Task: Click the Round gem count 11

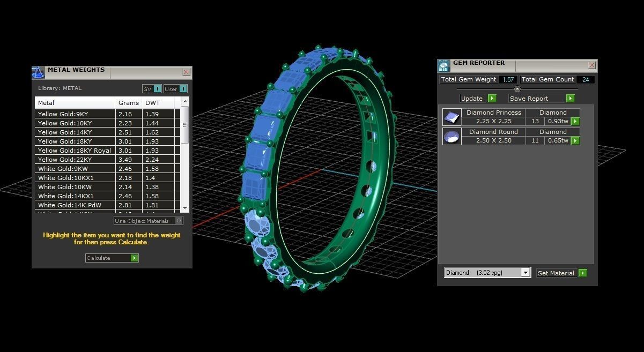Action: pos(535,141)
